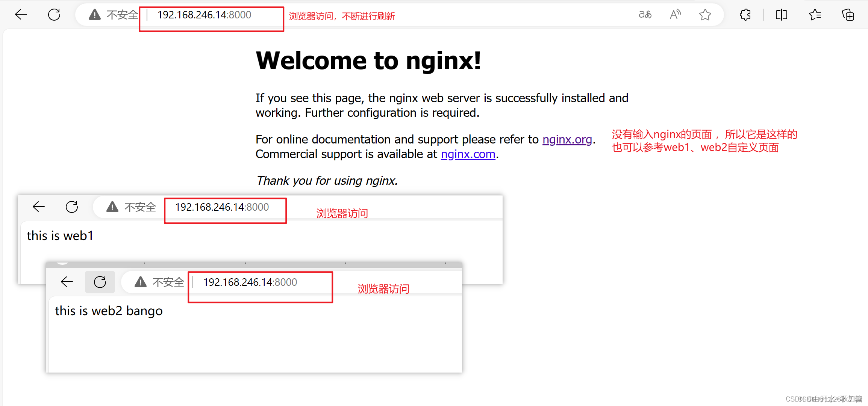Open the nginx.org link
Image resolution: width=868 pixels, height=406 pixels.
point(567,139)
